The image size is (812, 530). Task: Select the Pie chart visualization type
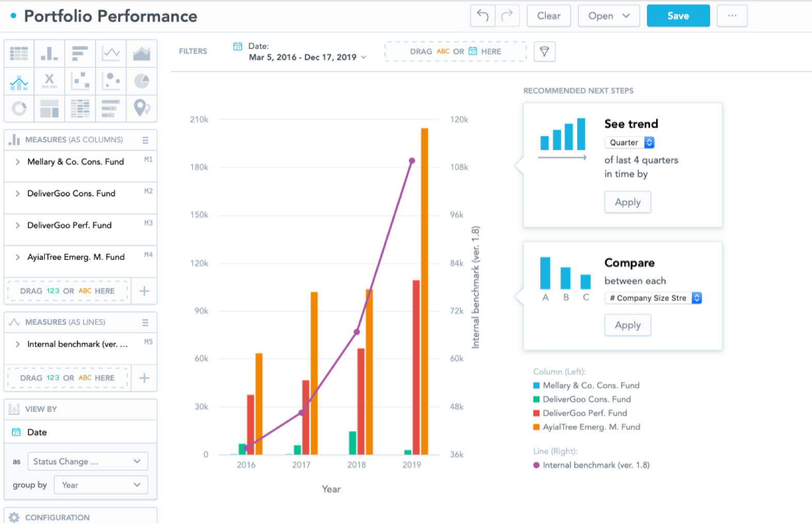[x=141, y=81]
